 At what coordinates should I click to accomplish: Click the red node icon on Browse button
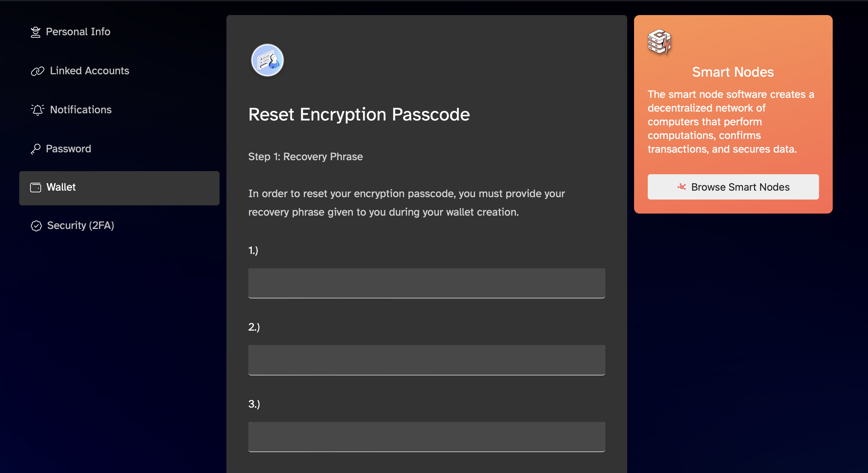pos(682,187)
